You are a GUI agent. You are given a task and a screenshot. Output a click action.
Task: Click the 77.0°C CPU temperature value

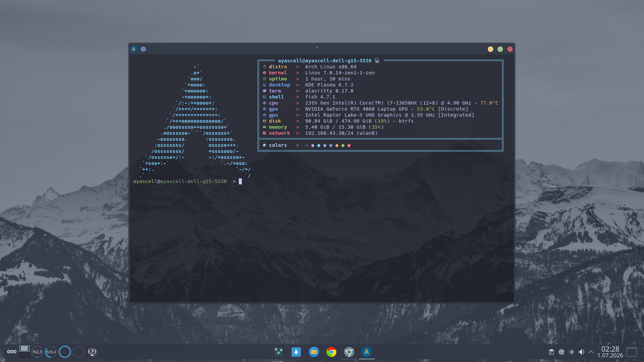489,103
